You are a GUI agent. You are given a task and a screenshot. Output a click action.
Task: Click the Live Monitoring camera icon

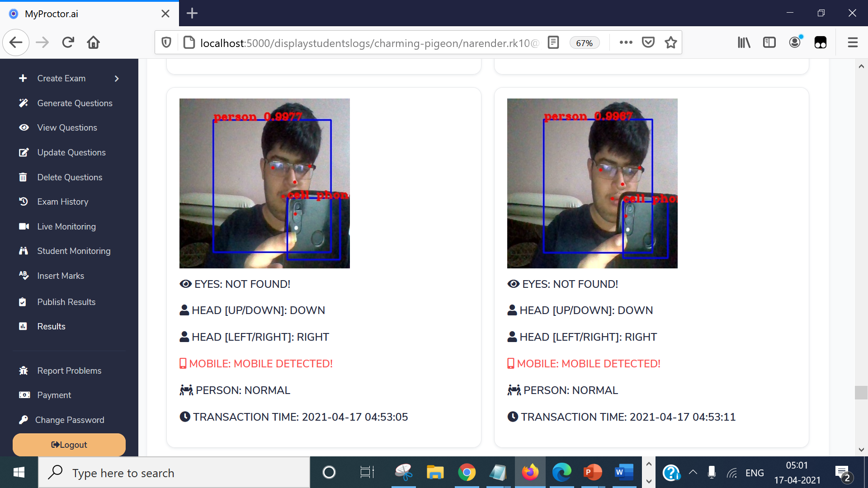tap(24, 226)
